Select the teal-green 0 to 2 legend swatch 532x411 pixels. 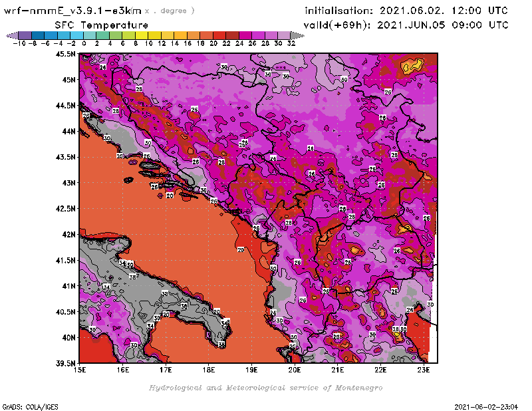[x=90, y=35]
